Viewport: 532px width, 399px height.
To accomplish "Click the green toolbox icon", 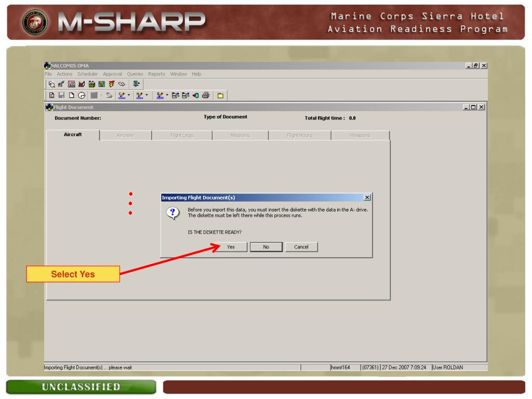I will pos(91,84).
